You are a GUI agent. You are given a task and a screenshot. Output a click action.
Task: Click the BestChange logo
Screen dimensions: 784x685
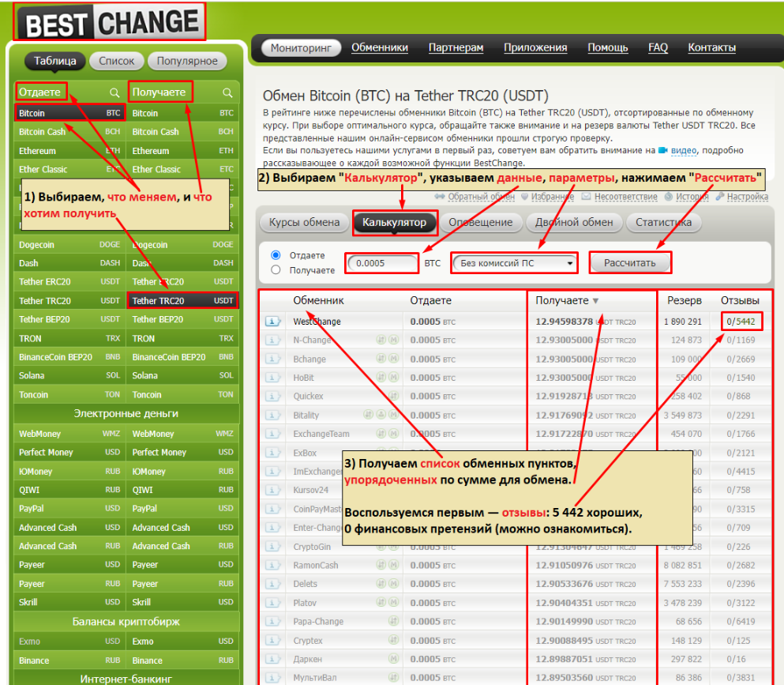[110, 22]
